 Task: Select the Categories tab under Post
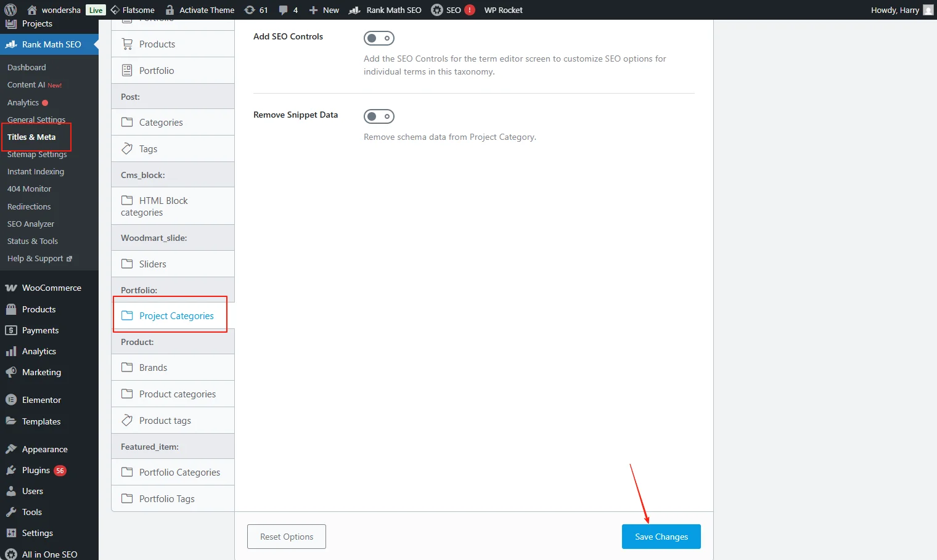coord(173,122)
